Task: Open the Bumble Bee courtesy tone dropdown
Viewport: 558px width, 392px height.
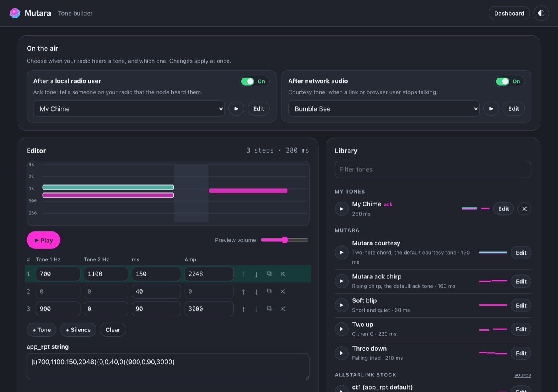Action: click(384, 109)
